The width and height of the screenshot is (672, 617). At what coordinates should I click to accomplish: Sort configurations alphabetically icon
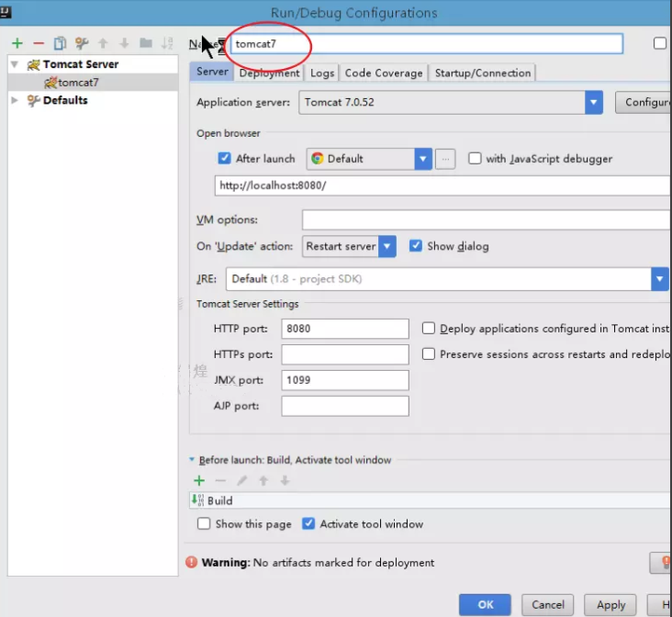coord(167,43)
